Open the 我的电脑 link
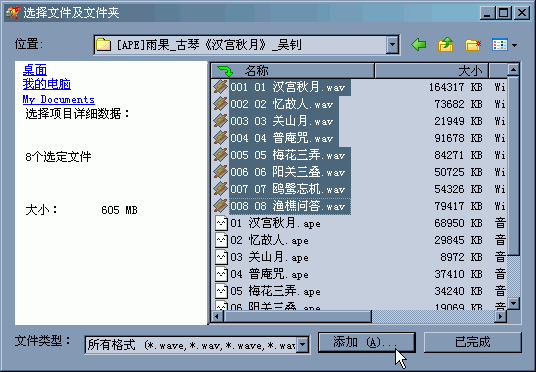536x372 pixels. pos(47,84)
